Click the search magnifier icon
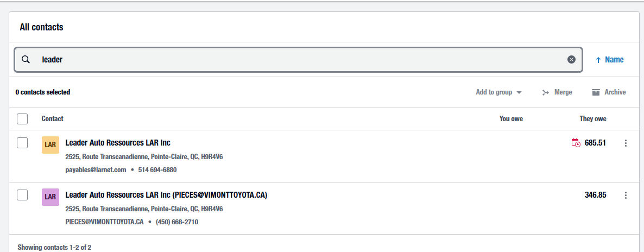 click(x=26, y=60)
